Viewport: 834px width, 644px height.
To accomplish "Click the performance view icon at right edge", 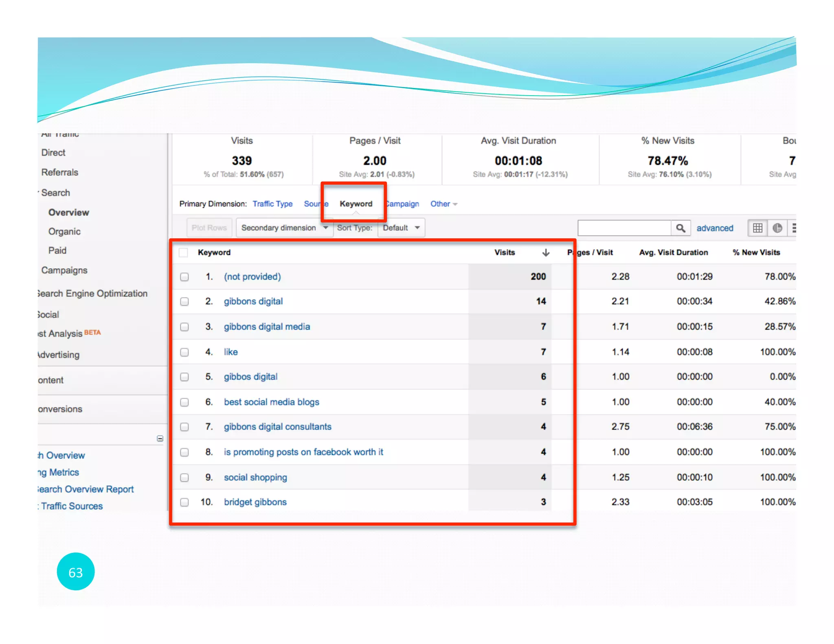I will coord(793,228).
